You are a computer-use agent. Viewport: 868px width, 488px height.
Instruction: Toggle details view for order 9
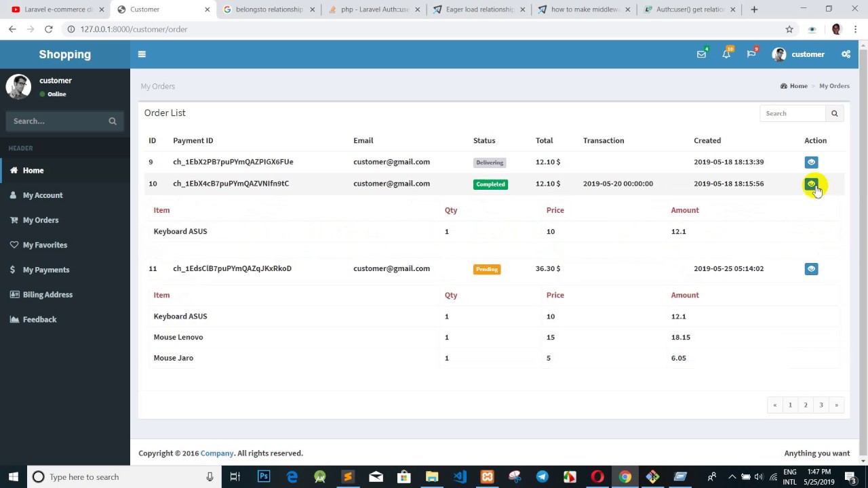811,162
